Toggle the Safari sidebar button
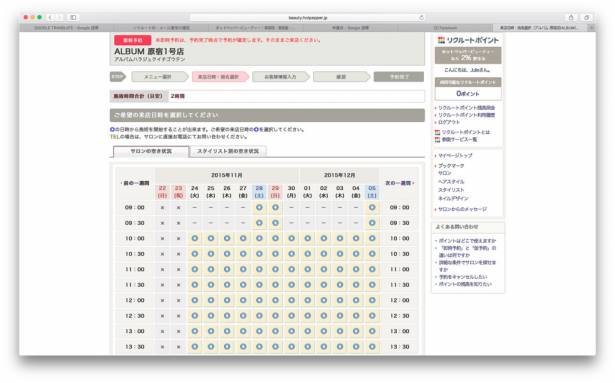 click(x=73, y=17)
